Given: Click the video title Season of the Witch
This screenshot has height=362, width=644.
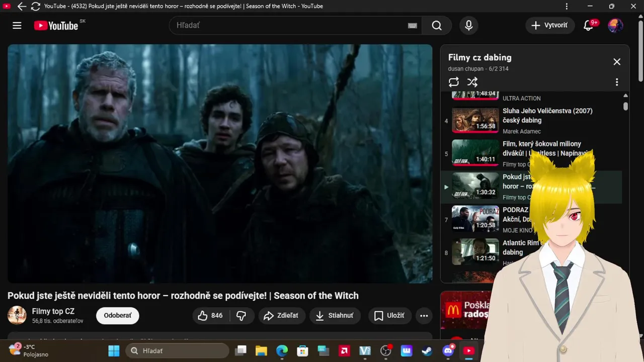Looking at the screenshot, I should click(x=183, y=296).
